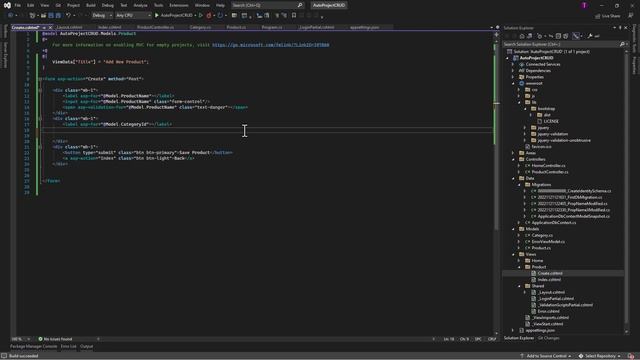Screen dimensions: 640x360
Task: Open the Select Repository dropdown
Action: [x=599, y=356]
